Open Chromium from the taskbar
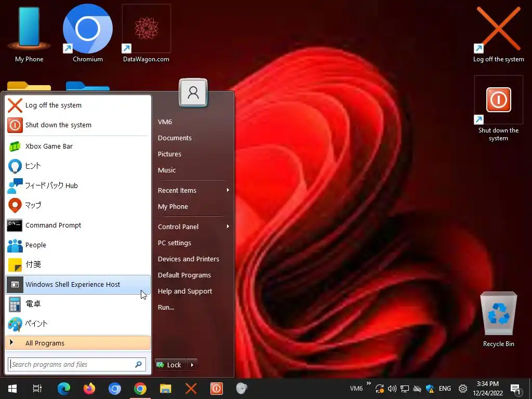 pyautogui.click(x=115, y=389)
